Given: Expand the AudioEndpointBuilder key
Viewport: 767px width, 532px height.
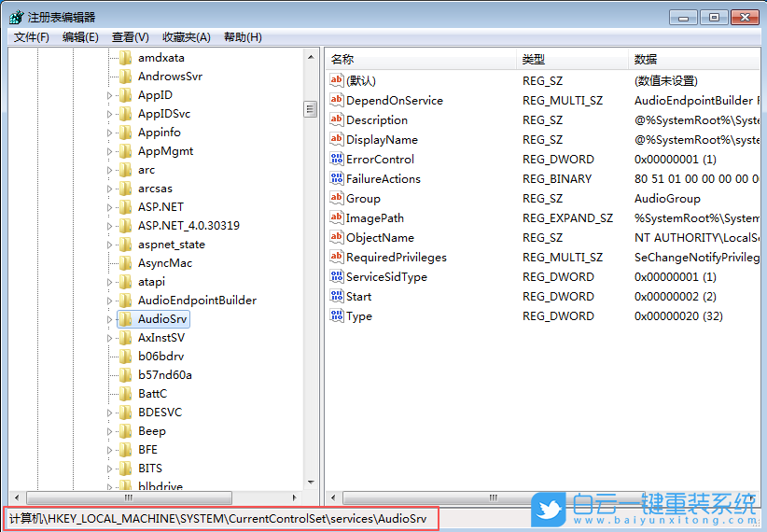Looking at the screenshot, I should click(109, 301).
